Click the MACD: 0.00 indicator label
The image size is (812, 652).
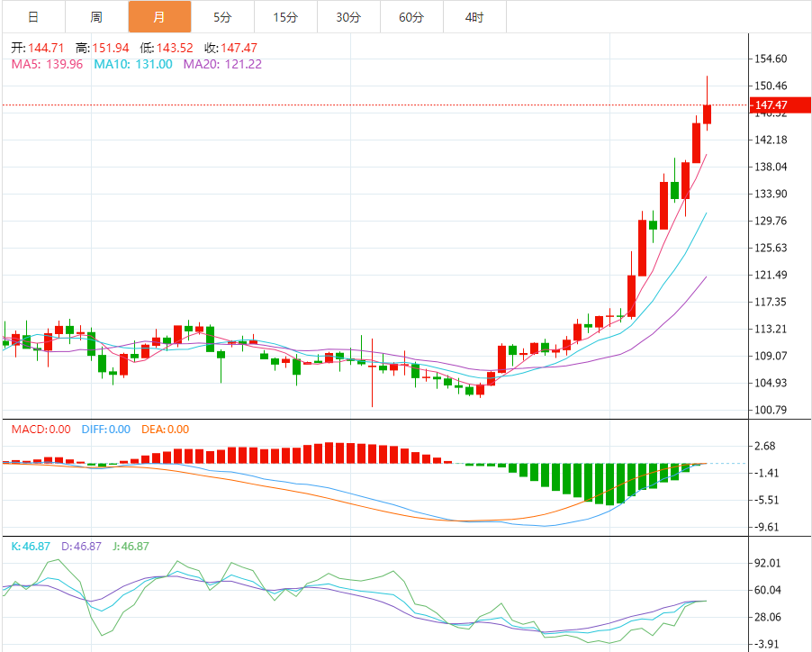(41, 430)
